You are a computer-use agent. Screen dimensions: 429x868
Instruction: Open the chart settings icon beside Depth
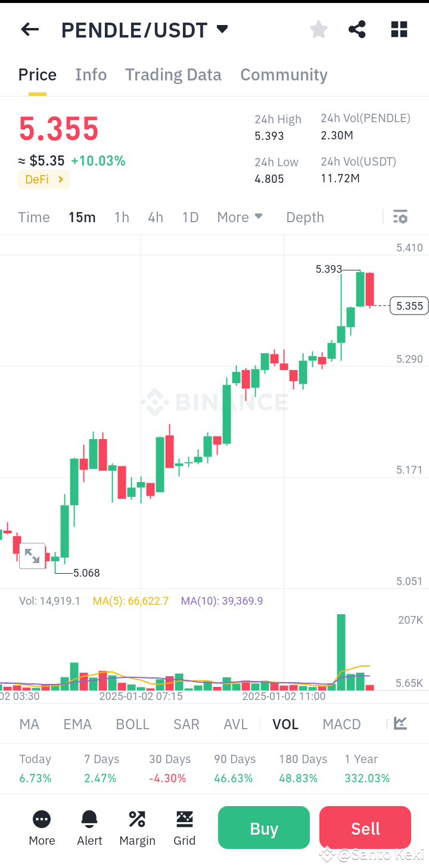click(400, 217)
